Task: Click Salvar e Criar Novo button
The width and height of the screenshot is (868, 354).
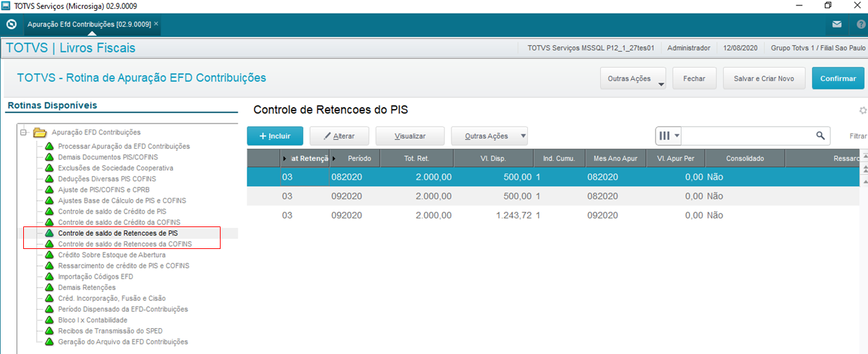Action: point(764,78)
